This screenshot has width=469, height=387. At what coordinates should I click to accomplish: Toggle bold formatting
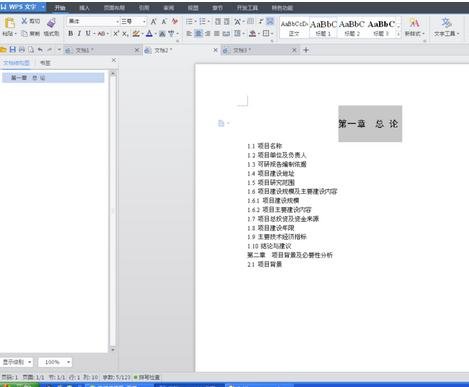coord(70,33)
